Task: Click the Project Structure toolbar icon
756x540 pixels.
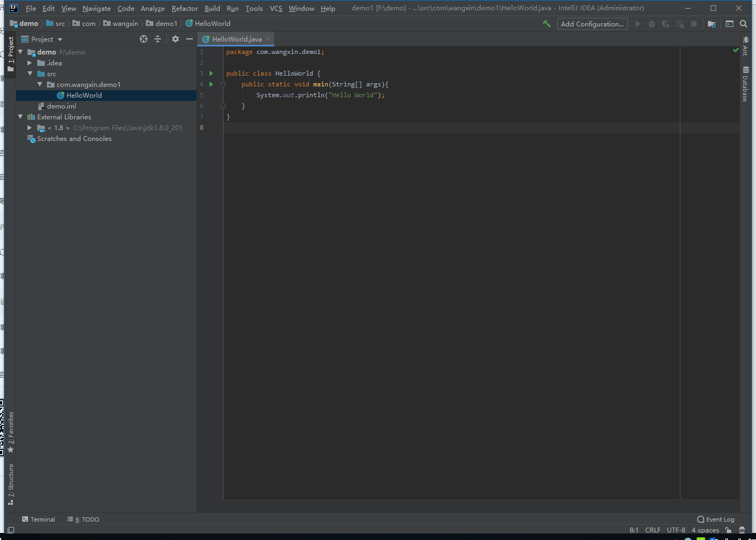Action: pyautogui.click(x=712, y=24)
